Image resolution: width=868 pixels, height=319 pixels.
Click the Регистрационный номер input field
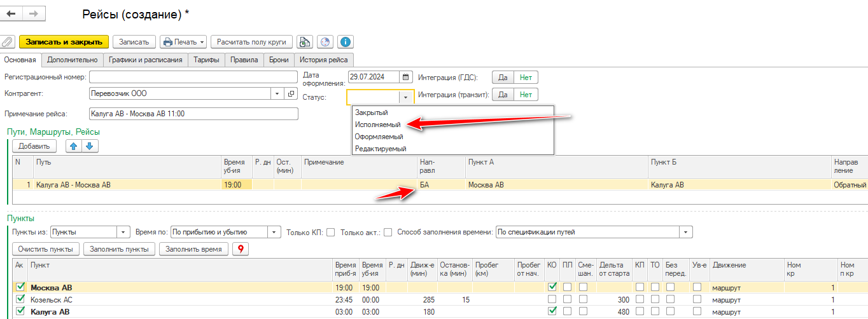193,78
